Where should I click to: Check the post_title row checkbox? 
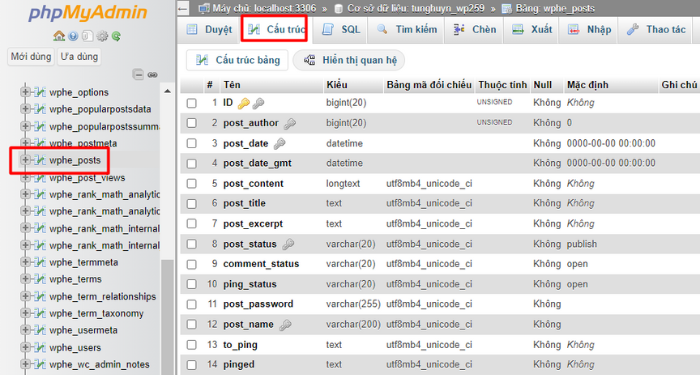(x=192, y=204)
